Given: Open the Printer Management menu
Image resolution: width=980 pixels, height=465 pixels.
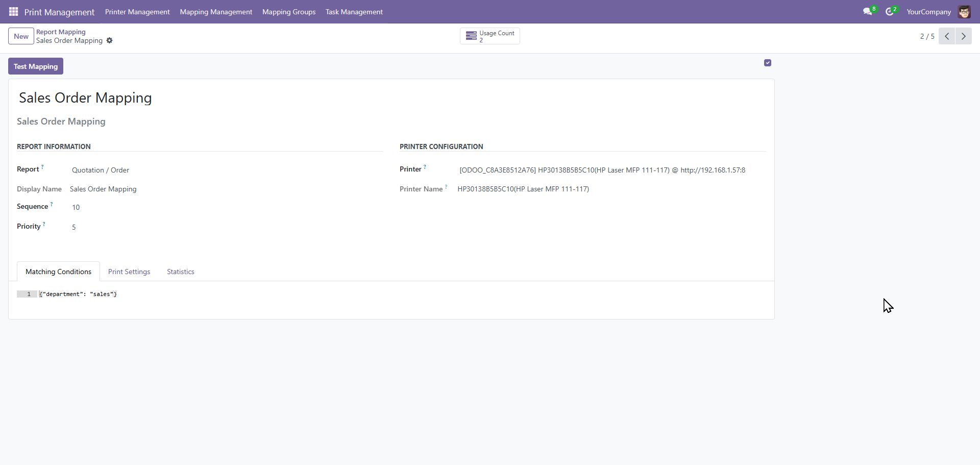Looking at the screenshot, I should pyautogui.click(x=137, y=12).
